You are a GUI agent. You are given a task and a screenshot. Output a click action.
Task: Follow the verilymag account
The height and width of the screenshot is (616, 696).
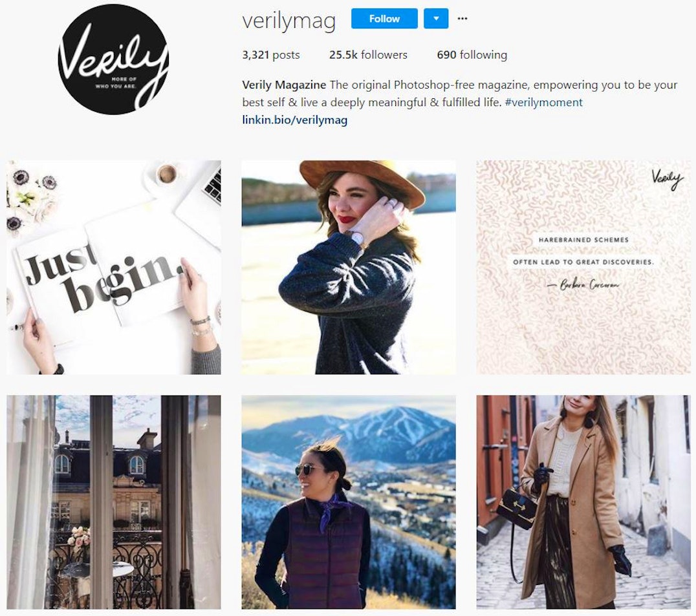[x=384, y=19]
